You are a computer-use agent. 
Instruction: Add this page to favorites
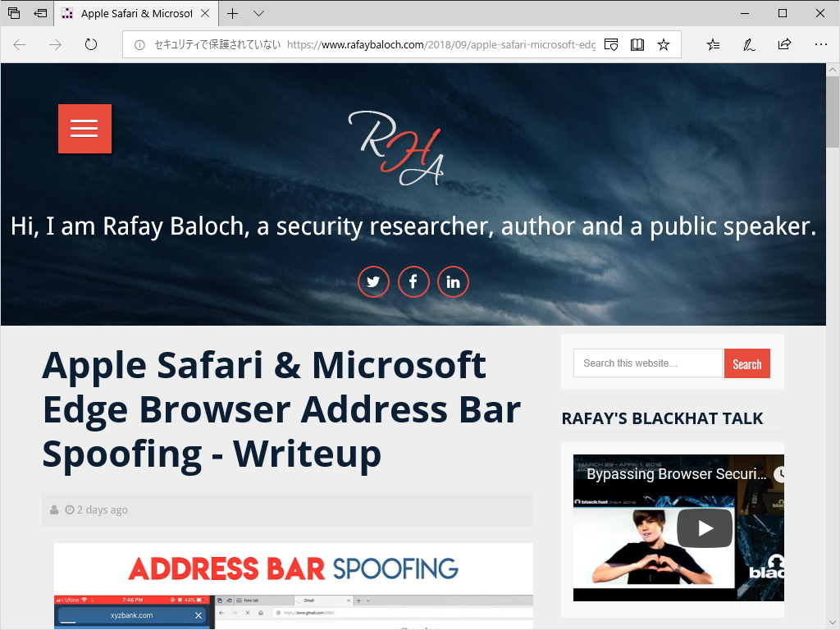tap(664, 44)
